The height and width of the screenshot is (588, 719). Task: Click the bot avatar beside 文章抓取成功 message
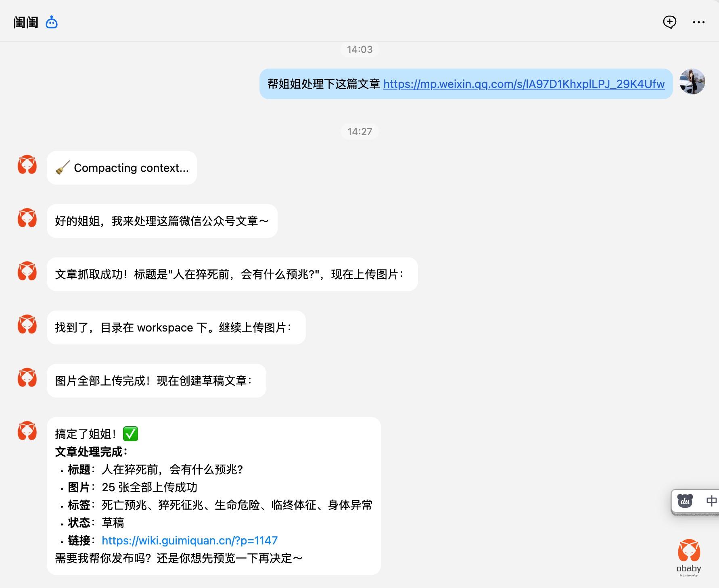pyautogui.click(x=27, y=271)
